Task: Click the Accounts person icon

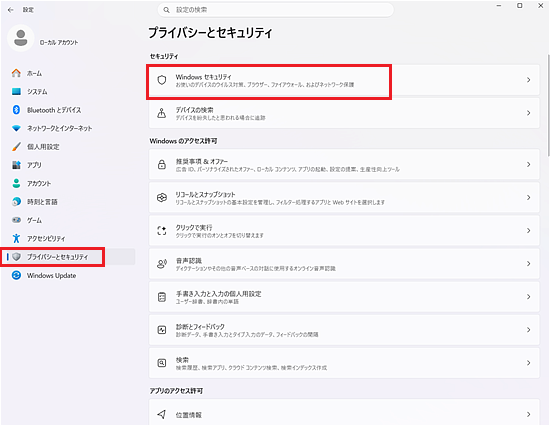Action: pyautogui.click(x=16, y=183)
